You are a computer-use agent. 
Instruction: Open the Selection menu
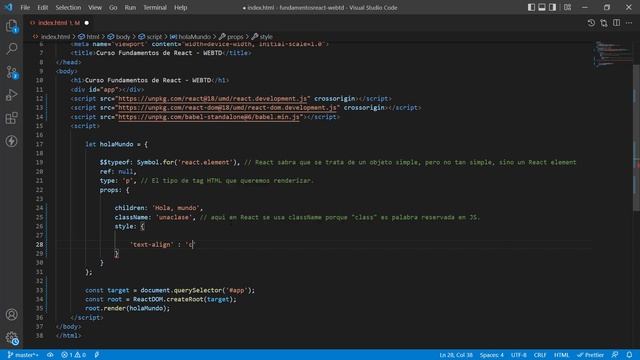click(x=68, y=7)
